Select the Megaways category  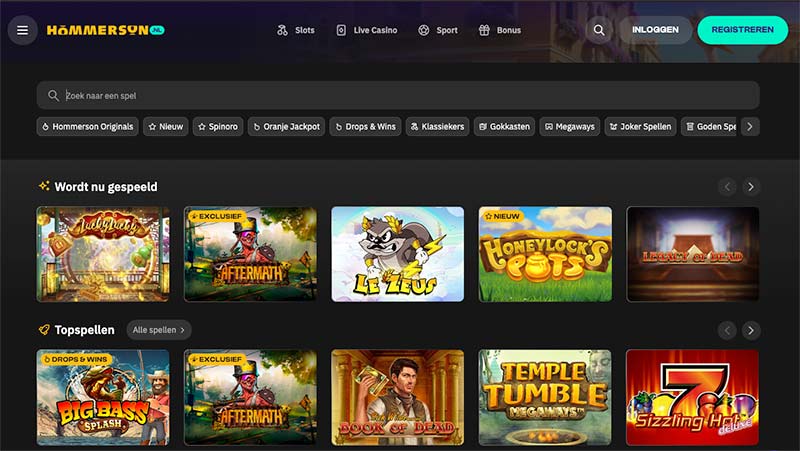(x=569, y=127)
